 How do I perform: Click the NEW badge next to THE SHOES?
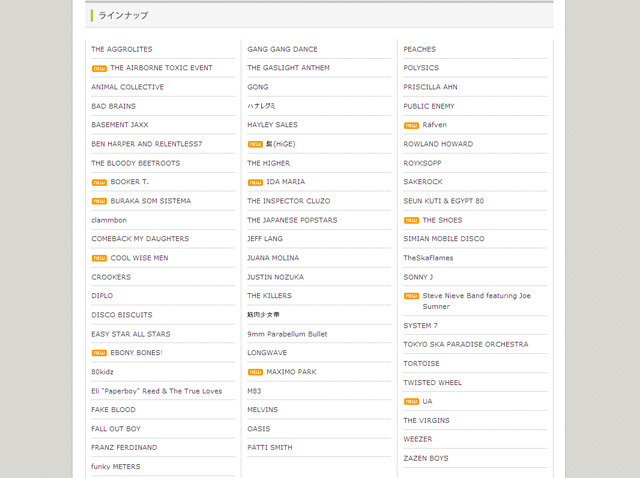pos(411,220)
